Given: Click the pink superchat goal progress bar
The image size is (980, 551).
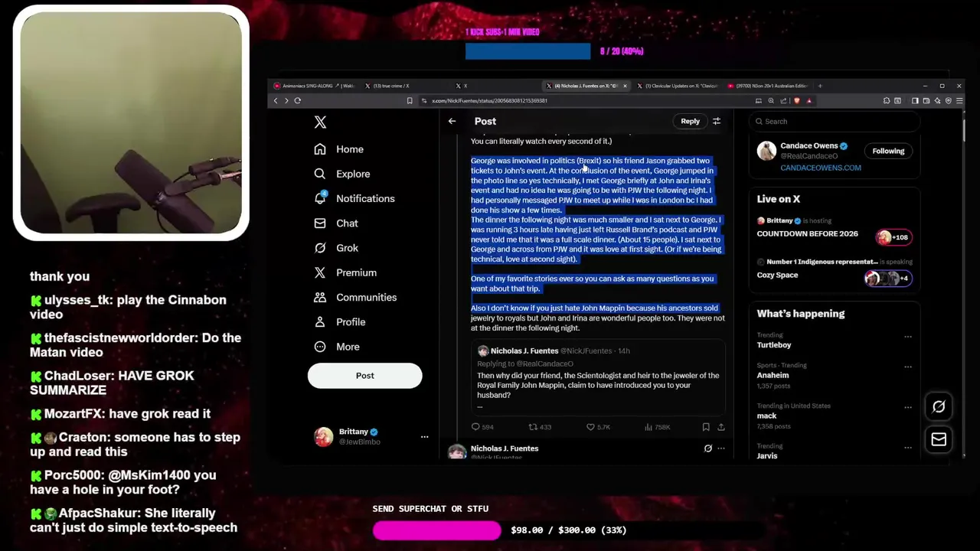Looking at the screenshot, I should click(x=436, y=530).
